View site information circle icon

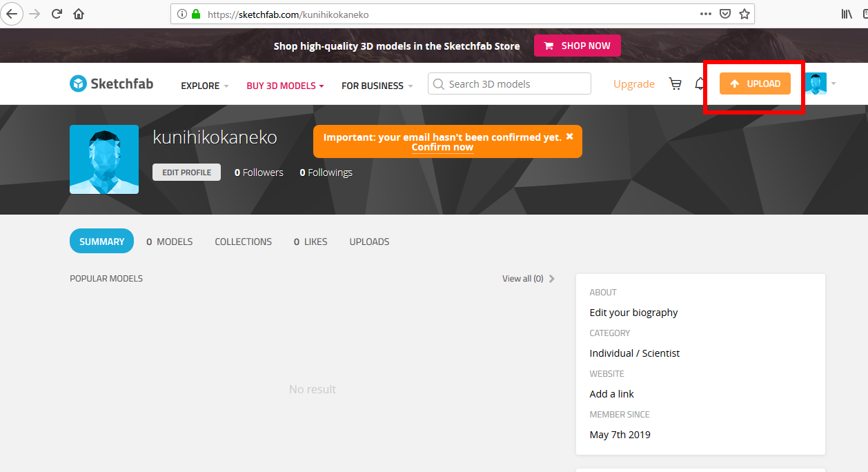[x=182, y=14]
